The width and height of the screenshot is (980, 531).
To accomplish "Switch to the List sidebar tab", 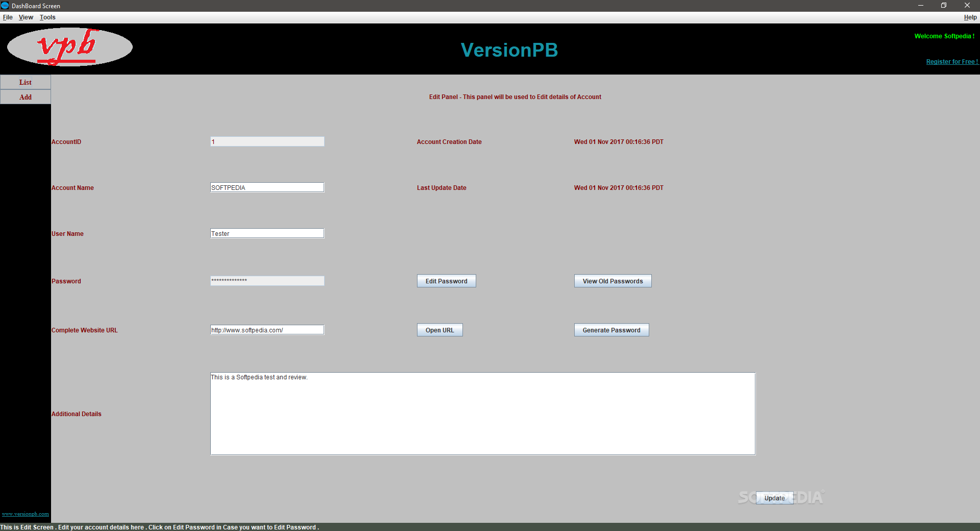I will point(26,82).
